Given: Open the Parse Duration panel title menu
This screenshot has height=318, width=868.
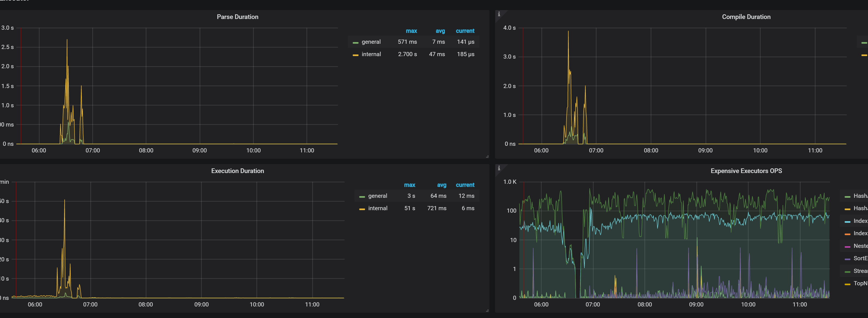Looking at the screenshot, I should (237, 17).
